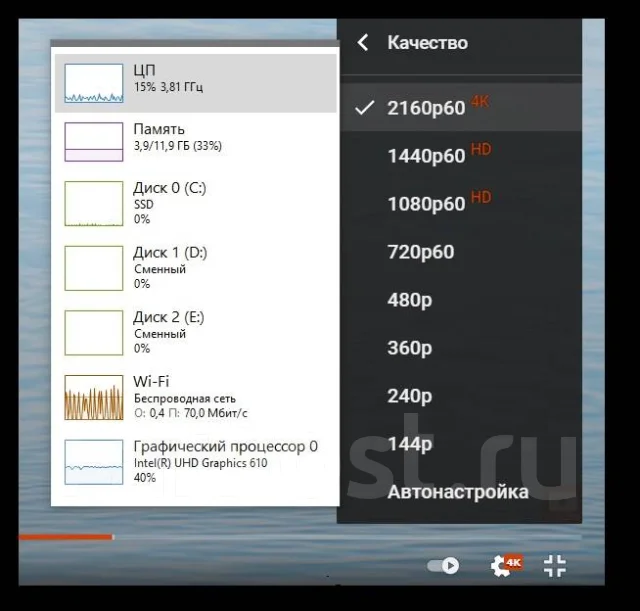The width and height of the screenshot is (640, 611).
Task: Enable Автонастройка auto quality
Action: click(x=461, y=491)
